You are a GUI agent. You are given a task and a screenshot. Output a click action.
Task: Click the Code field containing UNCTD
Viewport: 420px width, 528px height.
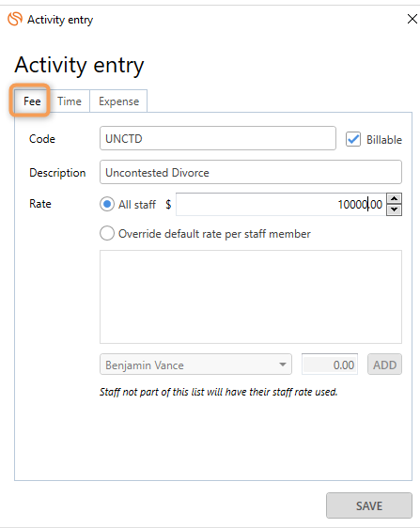218,138
